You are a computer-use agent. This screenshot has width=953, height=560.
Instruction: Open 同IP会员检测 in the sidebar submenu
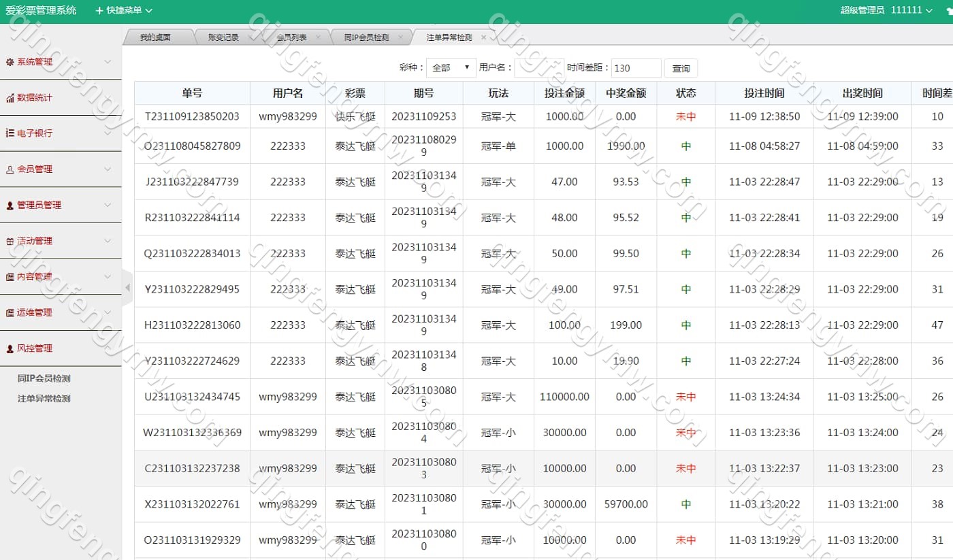pos(44,379)
